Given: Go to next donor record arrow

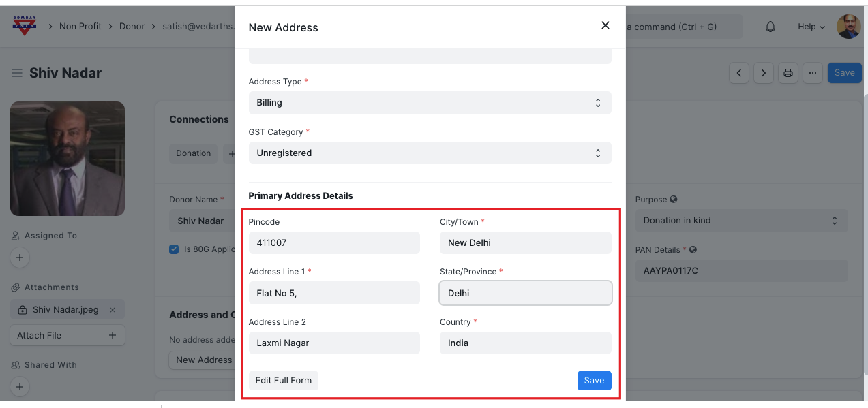Looking at the screenshot, I should pyautogui.click(x=764, y=73).
